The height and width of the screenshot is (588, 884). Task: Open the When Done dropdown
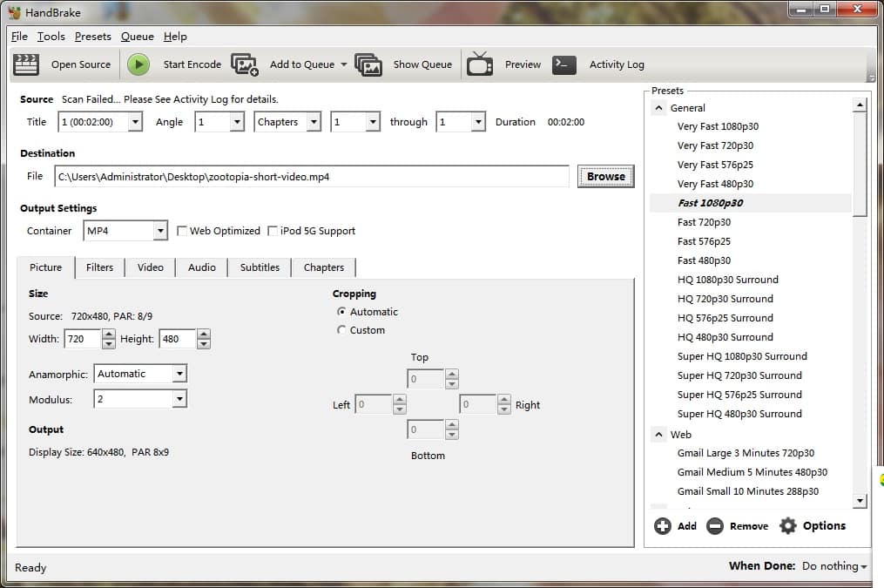(832, 565)
